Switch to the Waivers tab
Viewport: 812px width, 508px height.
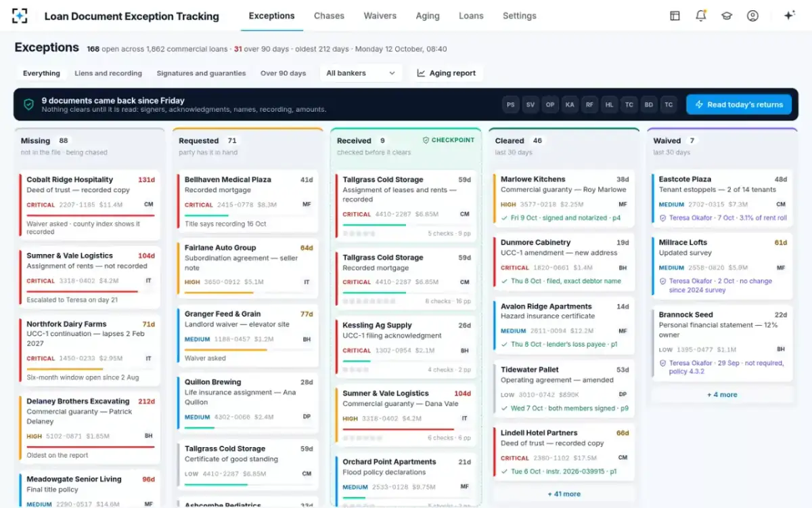tap(380, 16)
